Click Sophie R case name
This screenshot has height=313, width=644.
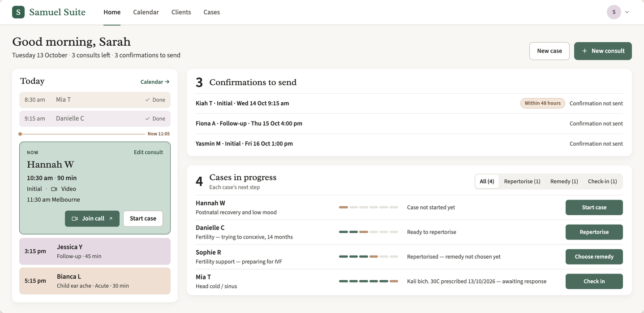point(208,252)
